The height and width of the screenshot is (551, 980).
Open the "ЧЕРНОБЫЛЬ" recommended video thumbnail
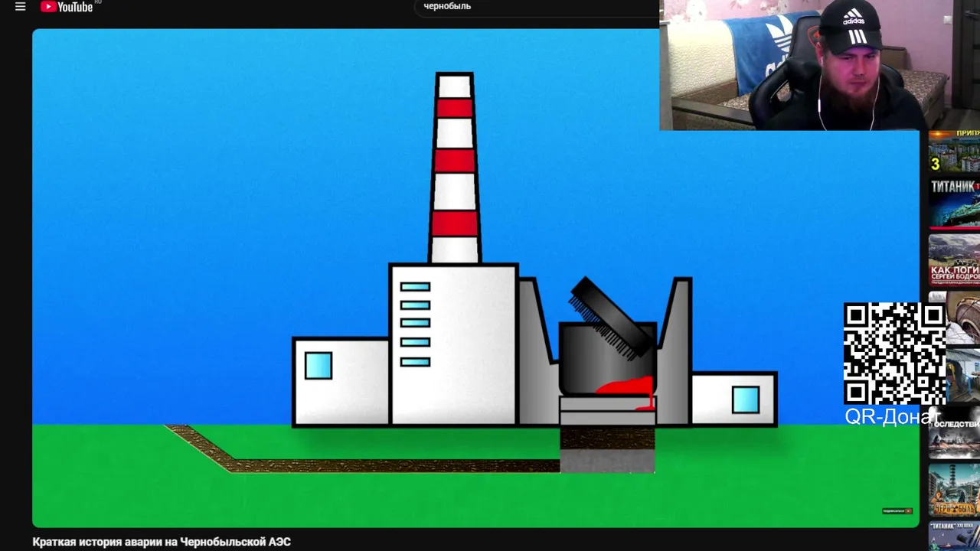click(x=954, y=491)
